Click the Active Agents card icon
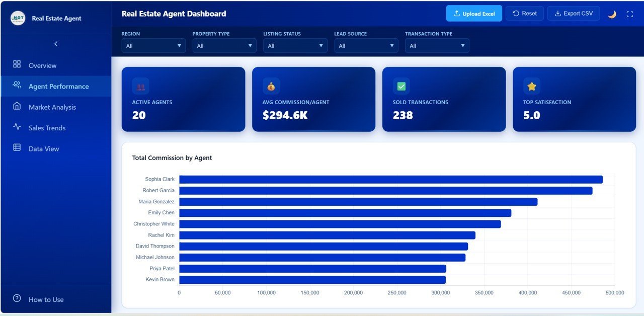This screenshot has width=644, height=316. 140,86
